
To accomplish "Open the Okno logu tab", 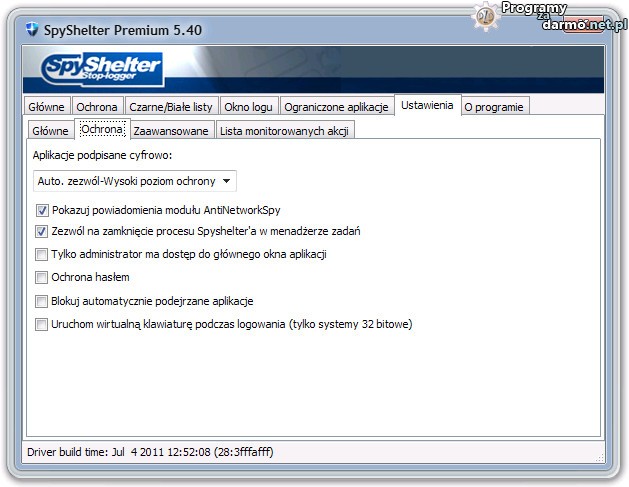I will (248, 107).
